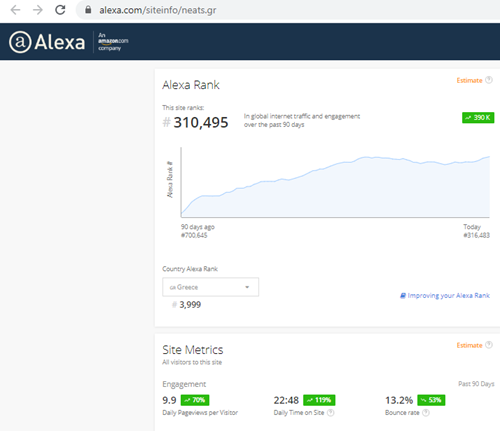The width and height of the screenshot is (500, 431).
Task: Select the 3,999 country rank value
Action: pyautogui.click(x=190, y=305)
